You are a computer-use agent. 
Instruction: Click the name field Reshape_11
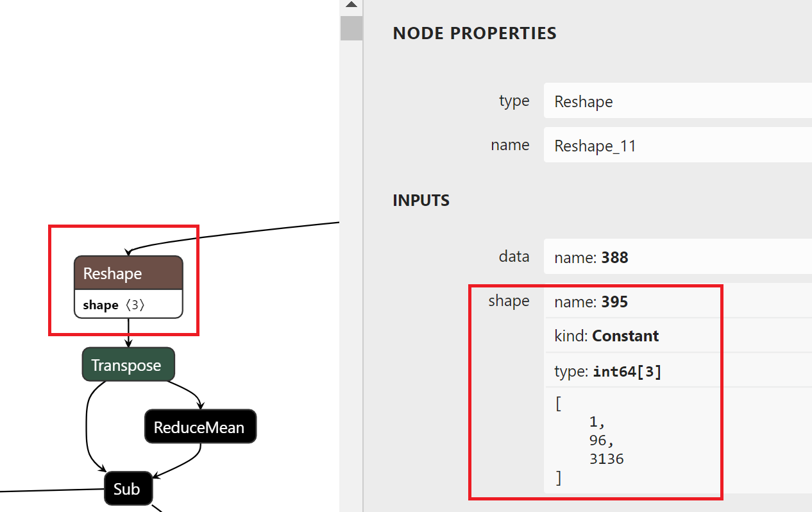678,145
